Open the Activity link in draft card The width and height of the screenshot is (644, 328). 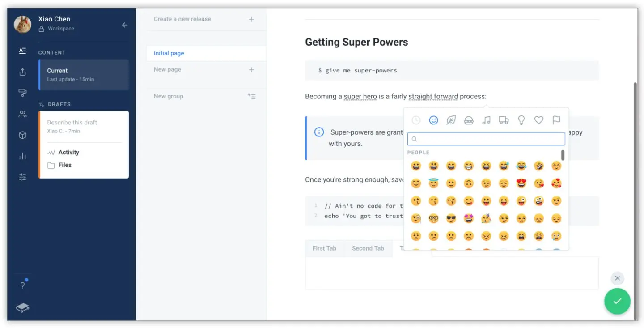[68, 153]
